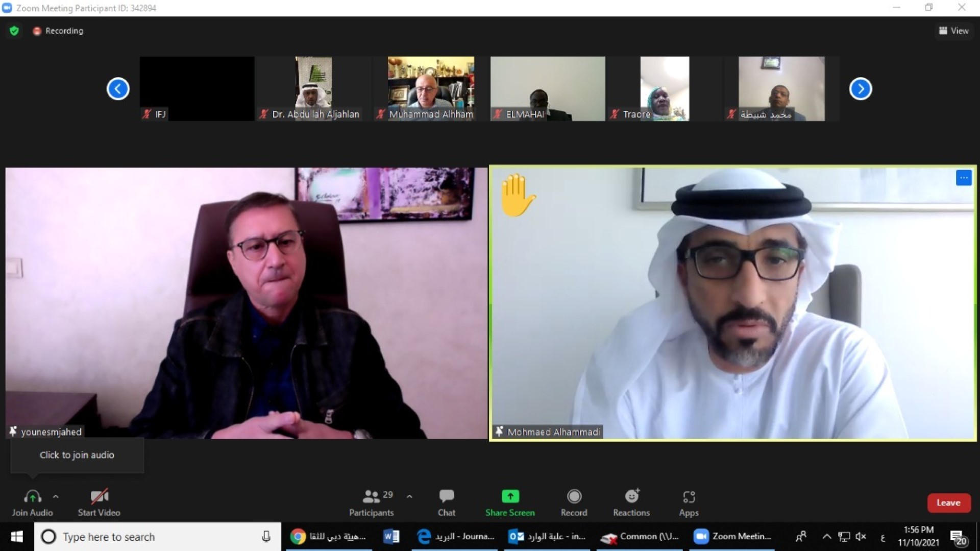Screen dimensions: 980x551
Task: Click Join Audio headphone button
Action: click(32, 502)
